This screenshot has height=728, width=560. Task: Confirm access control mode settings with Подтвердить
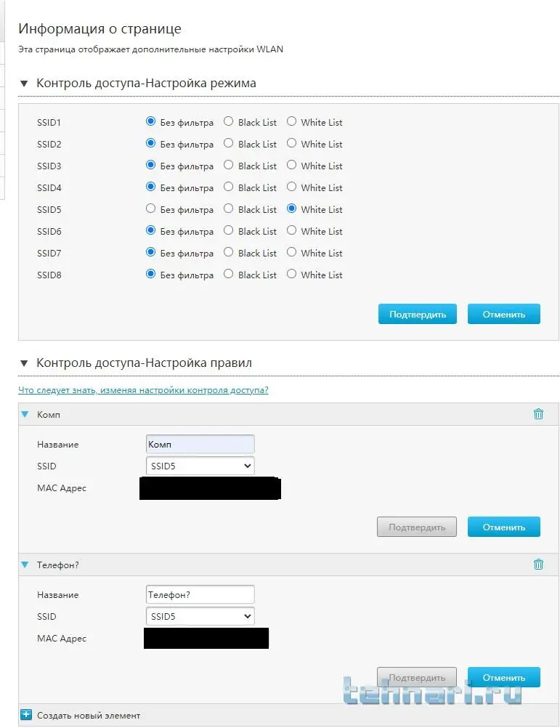tap(417, 314)
